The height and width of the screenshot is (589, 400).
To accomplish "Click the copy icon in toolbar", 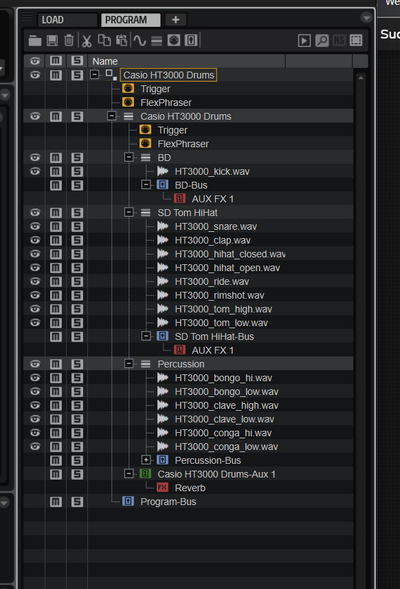I will click(104, 40).
